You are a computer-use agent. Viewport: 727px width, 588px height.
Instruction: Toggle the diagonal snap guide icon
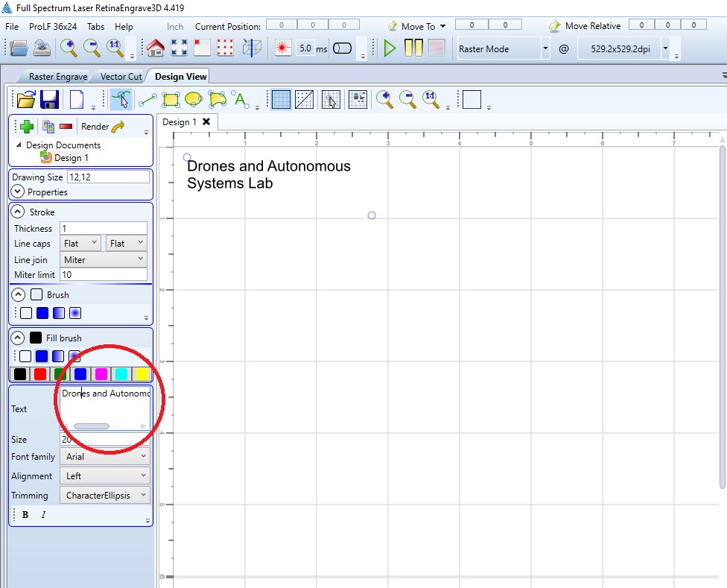click(304, 100)
